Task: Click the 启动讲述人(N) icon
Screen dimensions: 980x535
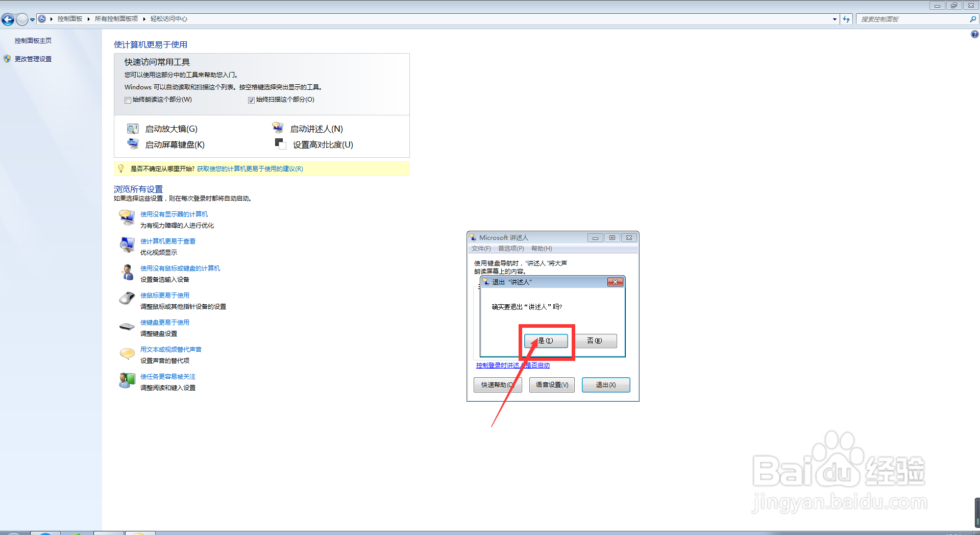Action: tap(278, 128)
